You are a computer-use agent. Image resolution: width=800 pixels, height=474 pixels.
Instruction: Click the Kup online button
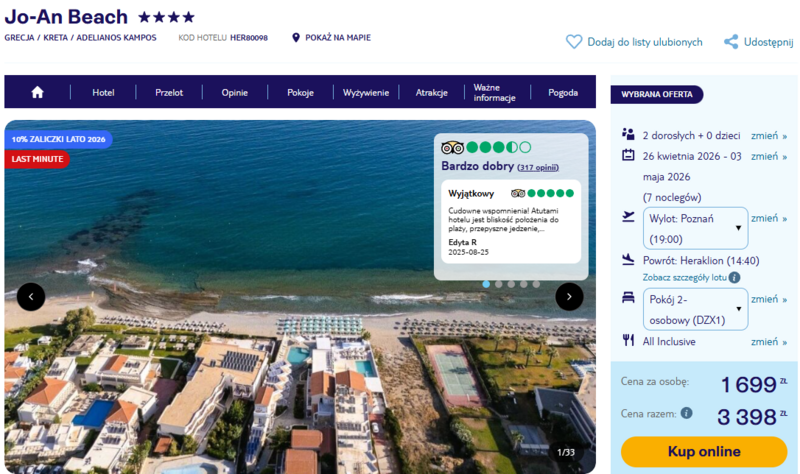(x=703, y=451)
